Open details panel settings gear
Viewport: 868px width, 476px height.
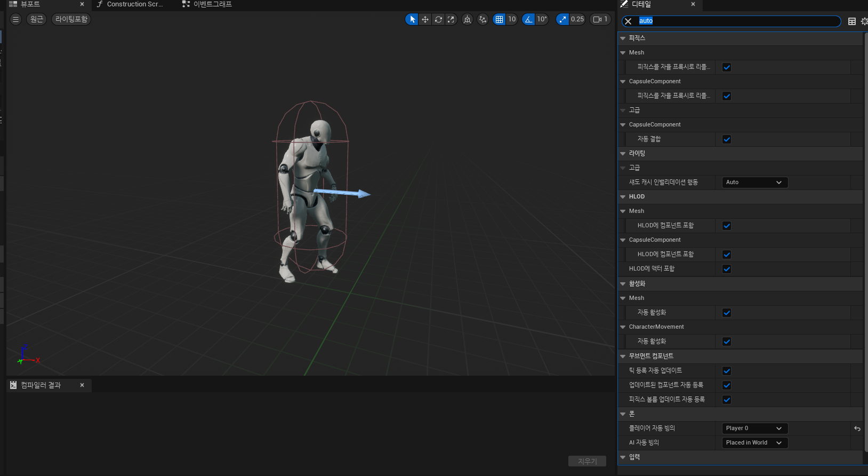(864, 21)
